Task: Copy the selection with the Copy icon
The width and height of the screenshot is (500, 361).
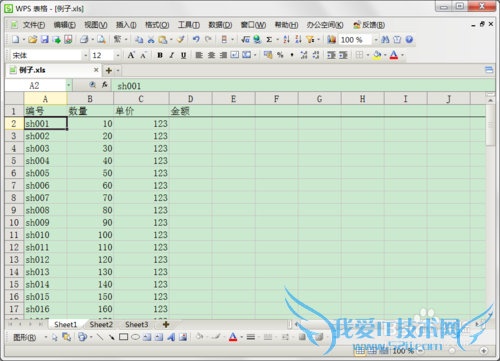Action: point(139,39)
